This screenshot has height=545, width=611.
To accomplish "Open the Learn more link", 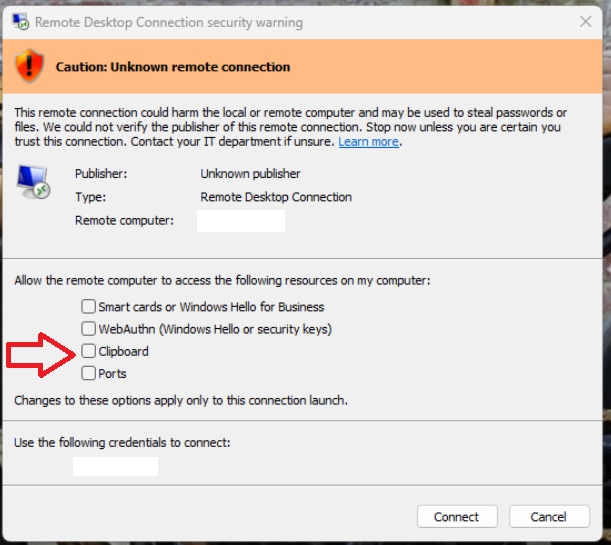I will pos(369,142).
